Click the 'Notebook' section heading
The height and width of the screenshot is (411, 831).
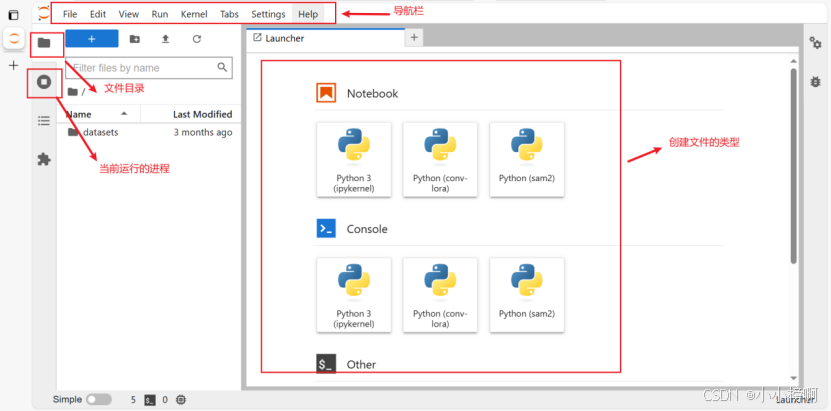[x=372, y=94]
